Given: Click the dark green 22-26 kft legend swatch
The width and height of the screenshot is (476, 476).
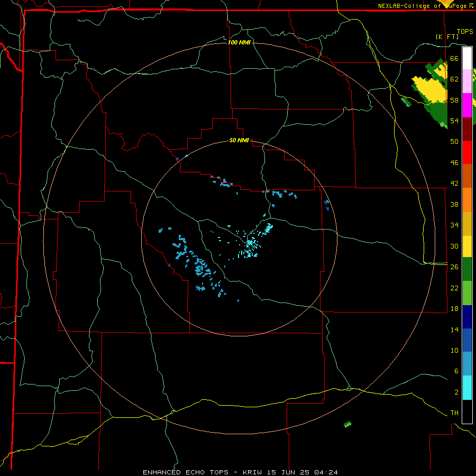Looking at the screenshot, I should [x=467, y=269].
